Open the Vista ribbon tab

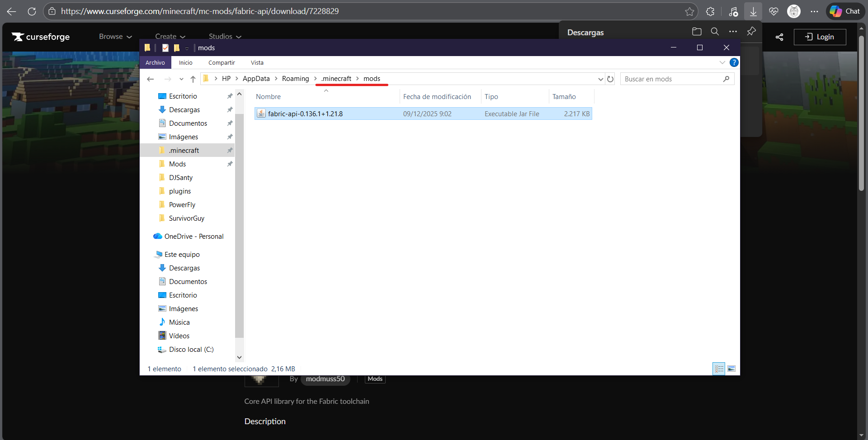[257, 63]
